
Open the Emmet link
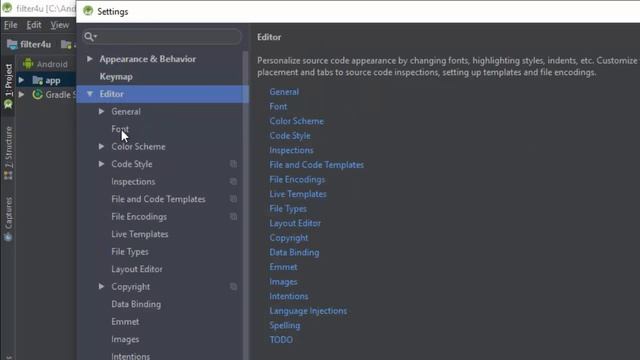pyautogui.click(x=283, y=267)
